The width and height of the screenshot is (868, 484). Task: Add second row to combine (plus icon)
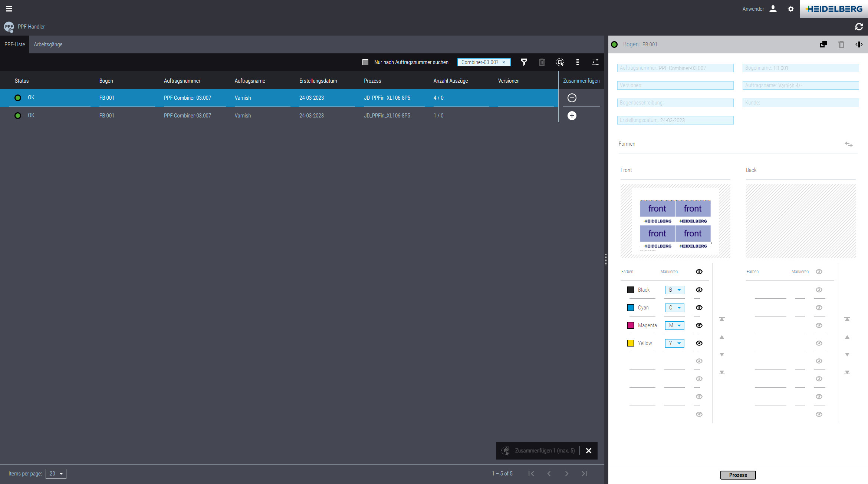pyautogui.click(x=572, y=116)
